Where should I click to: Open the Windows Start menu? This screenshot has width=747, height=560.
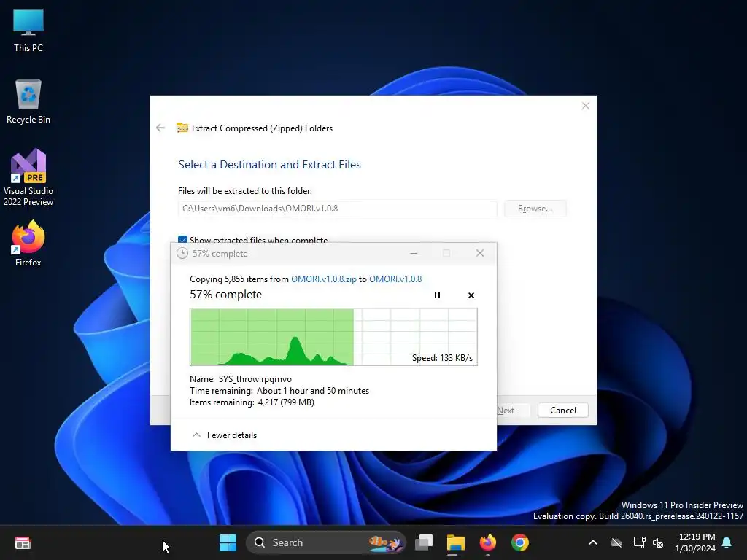click(228, 542)
